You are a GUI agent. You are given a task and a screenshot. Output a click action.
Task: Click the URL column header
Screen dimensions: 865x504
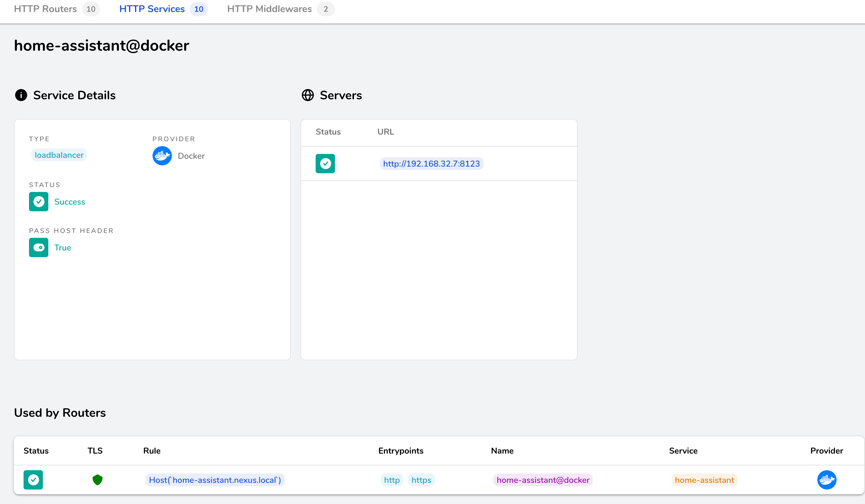[386, 132]
